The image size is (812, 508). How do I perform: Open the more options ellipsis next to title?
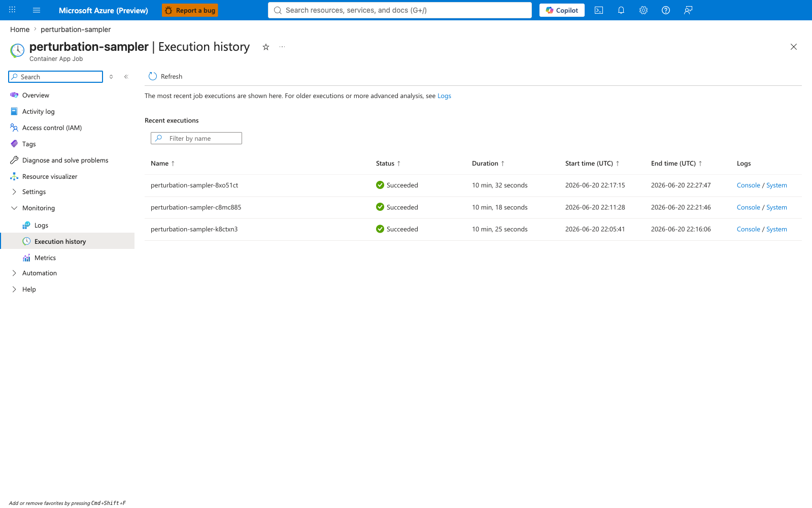282,47
